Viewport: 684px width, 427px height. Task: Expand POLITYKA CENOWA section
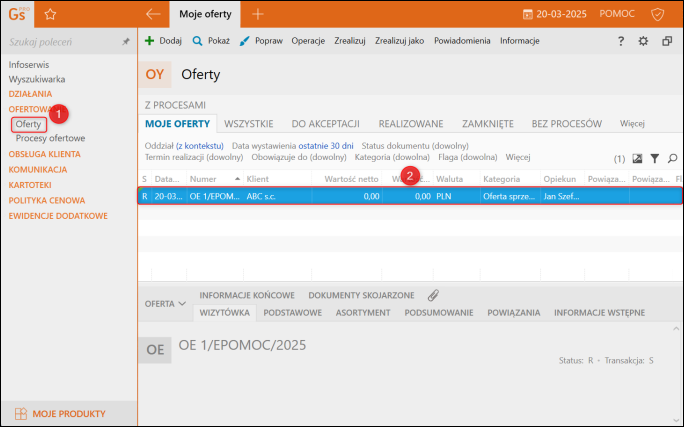click(x=47, y=200)
